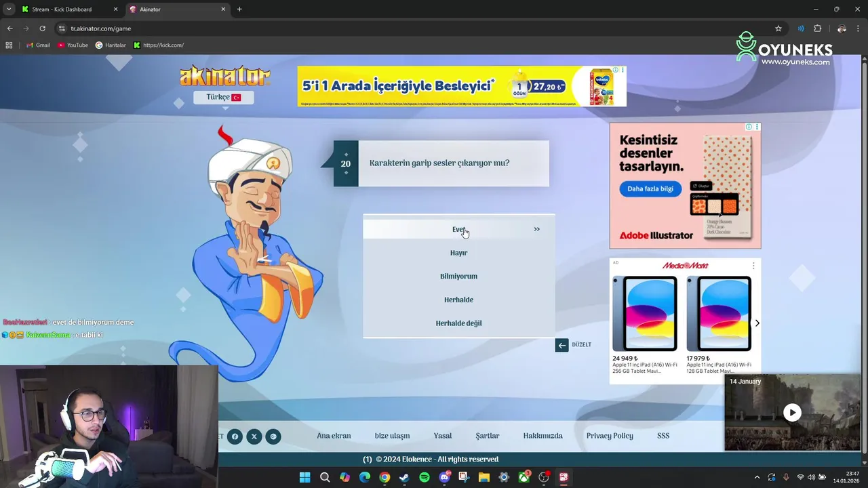The image size is (868, 488).
Task: Open the Chrome profile avatar
Action: tap(842, 28)
